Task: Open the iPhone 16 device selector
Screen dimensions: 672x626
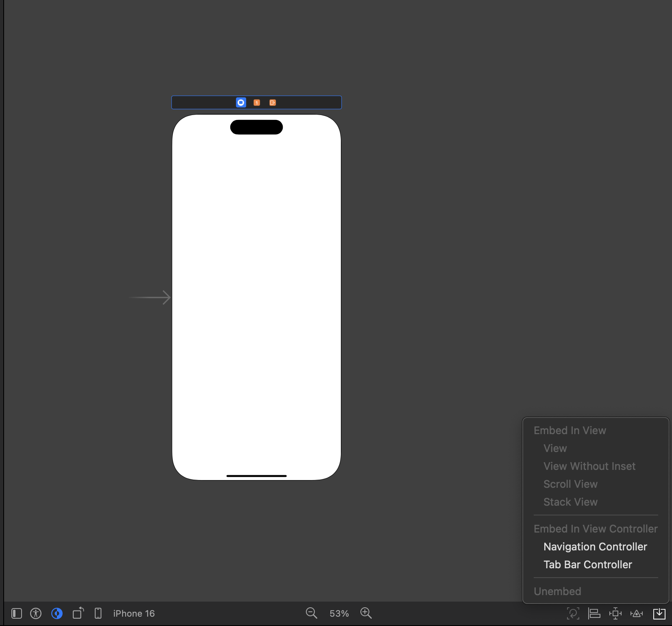Action: (x=134, y=613)
